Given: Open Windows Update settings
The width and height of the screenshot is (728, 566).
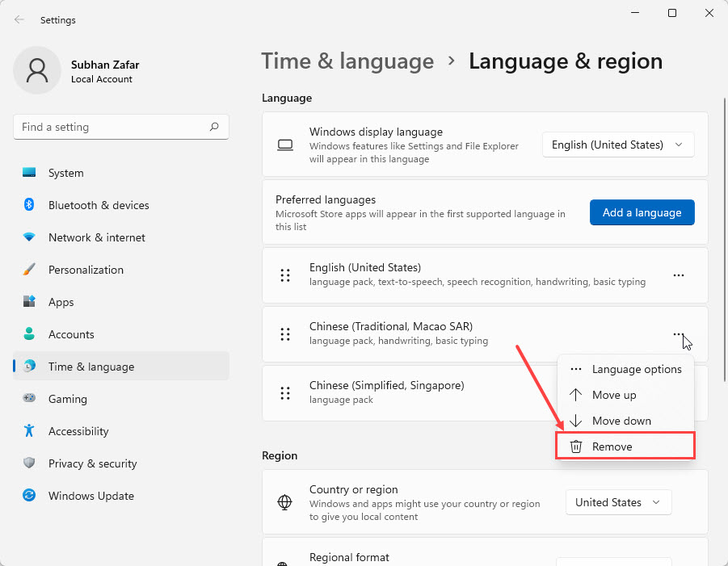Looking at the screenshot, I should click(121, 496).
